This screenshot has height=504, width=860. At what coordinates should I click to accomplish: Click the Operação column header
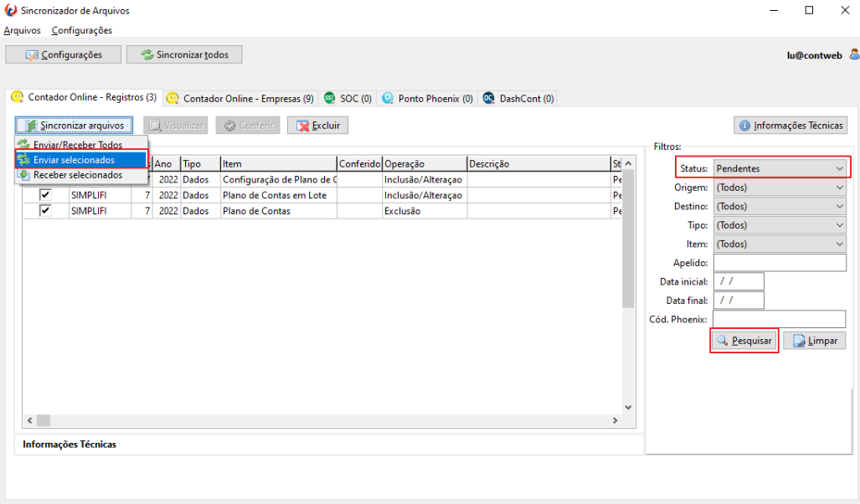[x=425, y=163]
